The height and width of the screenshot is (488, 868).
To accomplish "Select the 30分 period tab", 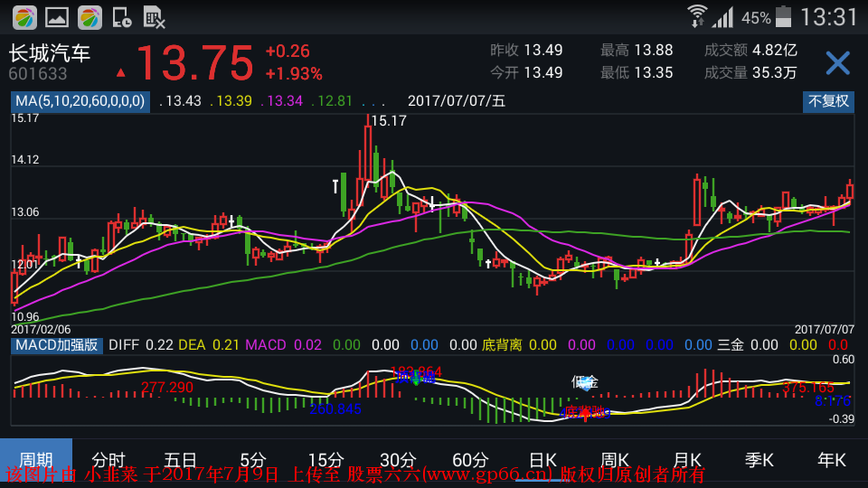I will [x=398, y=460].
